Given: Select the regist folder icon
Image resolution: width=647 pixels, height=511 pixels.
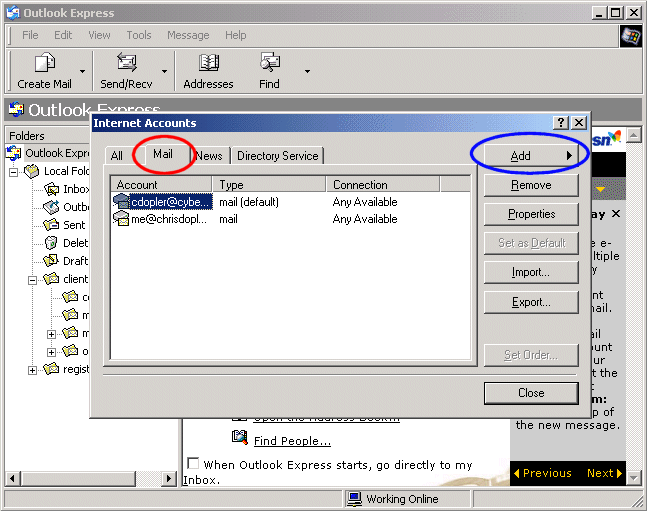Looking at the screenshot, I should (x=51, y=369).
